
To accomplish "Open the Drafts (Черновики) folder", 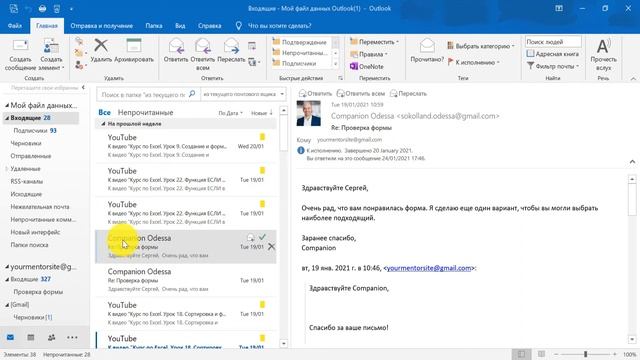I will [x=26, y=143].
